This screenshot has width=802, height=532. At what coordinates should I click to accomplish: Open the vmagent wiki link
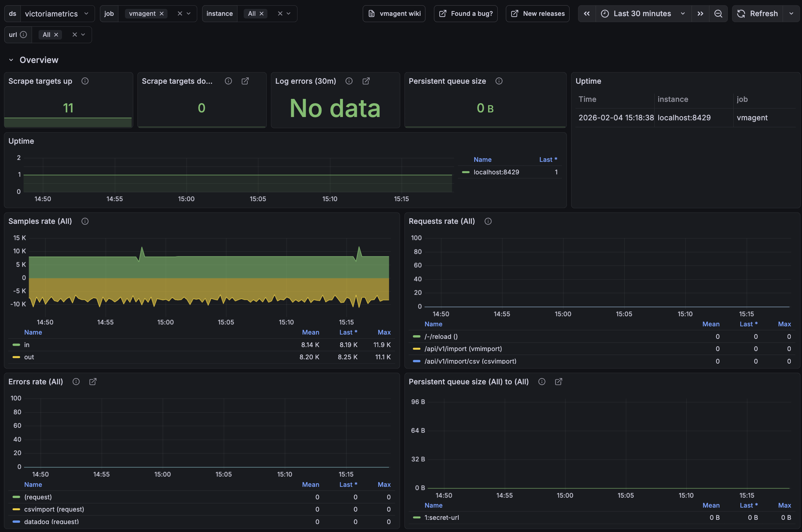pyautogui.click(x=394, y=14)
